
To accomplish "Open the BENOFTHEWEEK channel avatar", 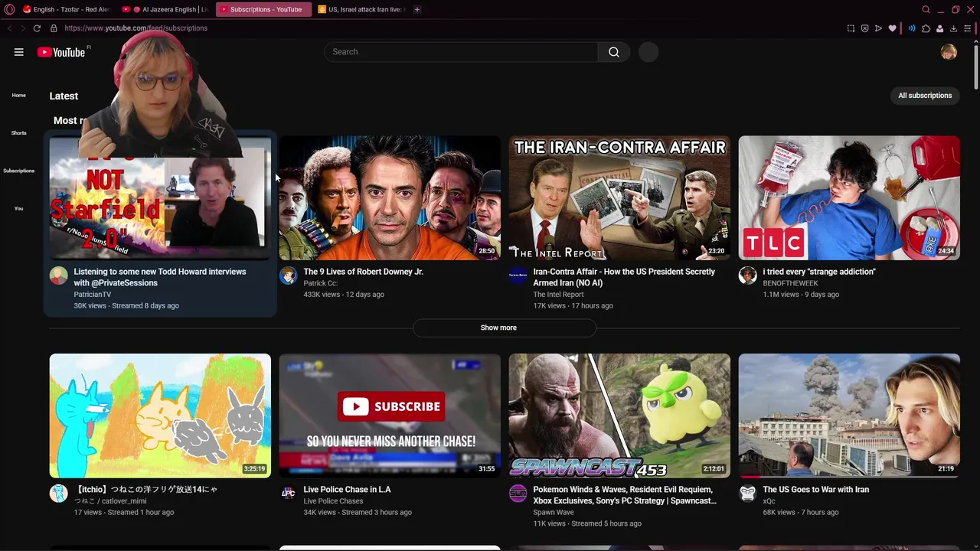I will click(748, 276).
